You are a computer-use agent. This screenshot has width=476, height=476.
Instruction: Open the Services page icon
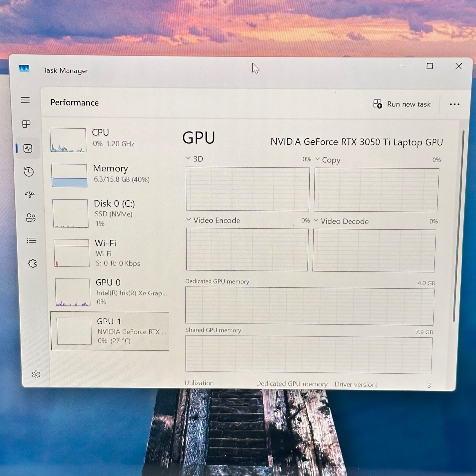point(32,263)
